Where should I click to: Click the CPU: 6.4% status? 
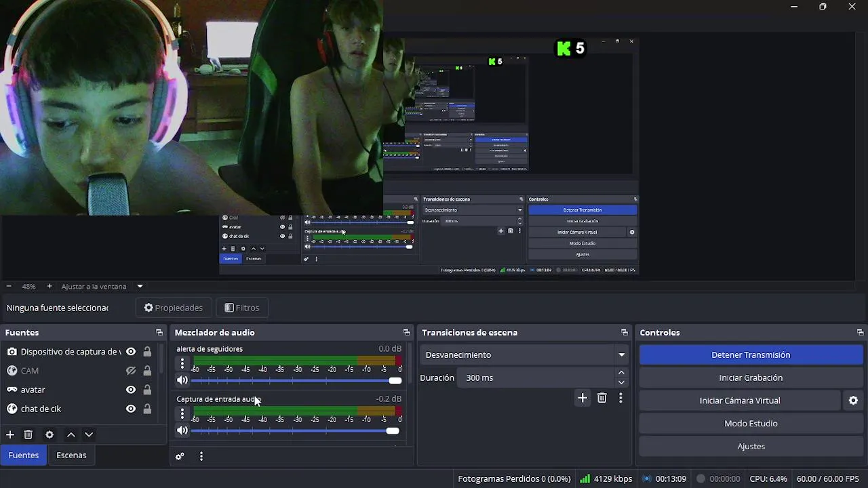point(768,479)
